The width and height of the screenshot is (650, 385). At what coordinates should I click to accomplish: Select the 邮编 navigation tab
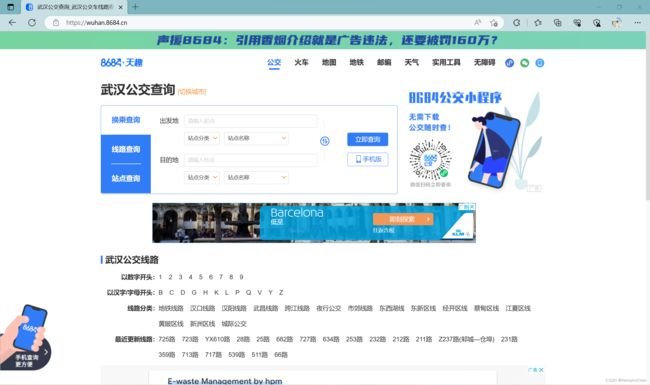384,63
